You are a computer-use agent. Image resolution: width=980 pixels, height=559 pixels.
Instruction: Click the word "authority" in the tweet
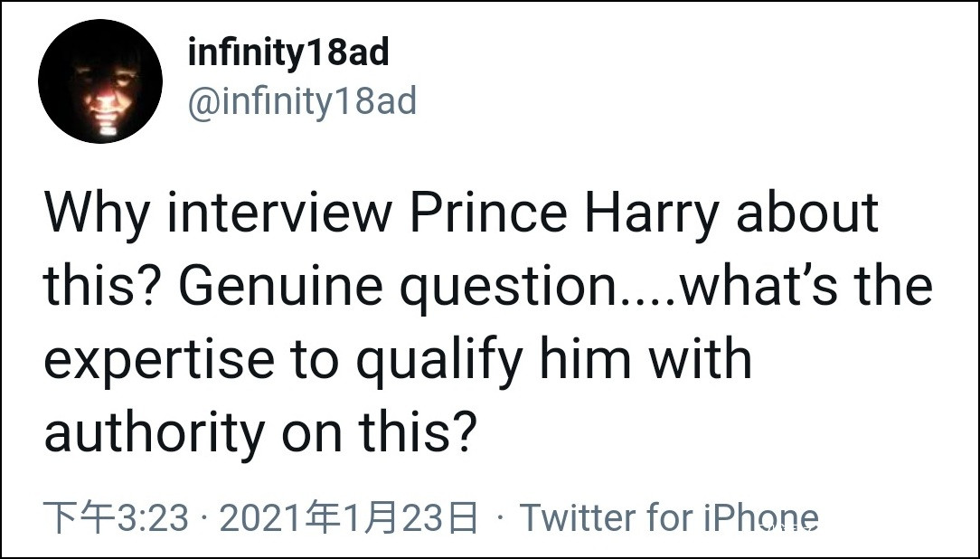click(152, 432)
